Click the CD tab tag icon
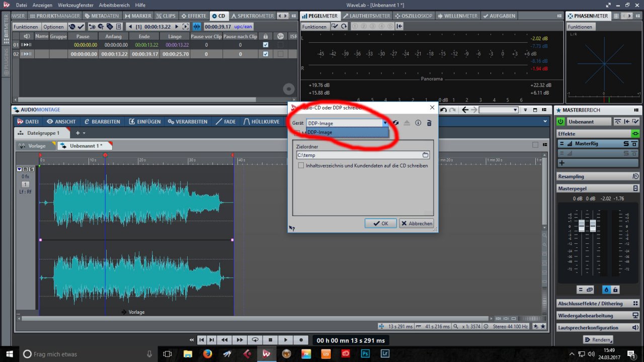Screen dimensions: 644x362 coord(110,27)
